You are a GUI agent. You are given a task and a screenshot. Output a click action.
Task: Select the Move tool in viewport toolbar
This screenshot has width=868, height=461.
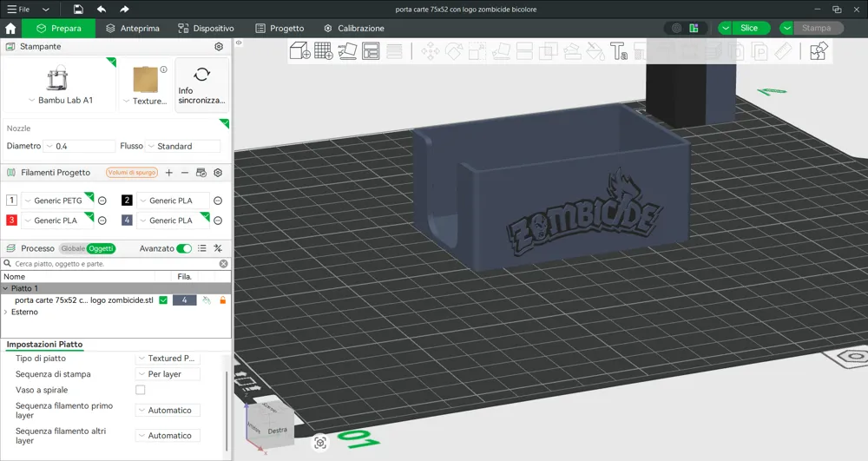coord(431,51)
